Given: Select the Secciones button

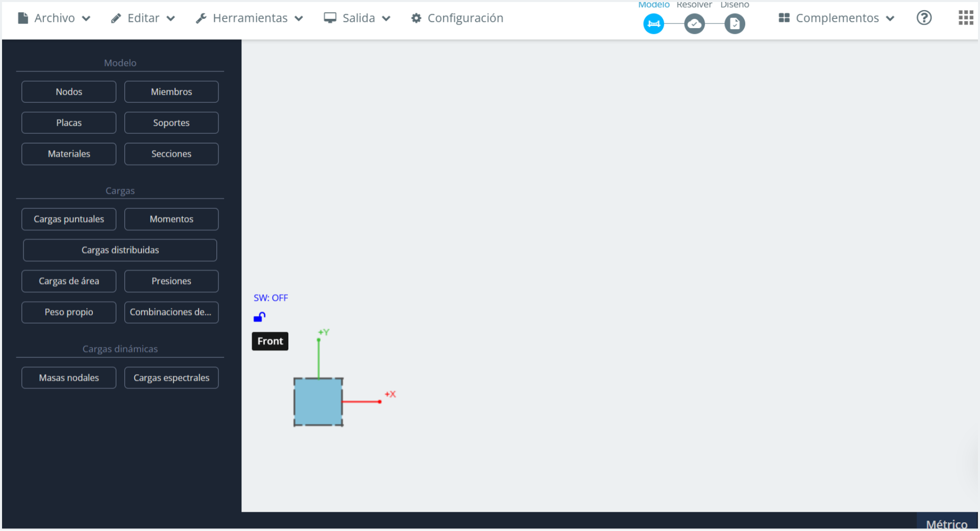Looking at the screenshot, I should click(171, 154).
